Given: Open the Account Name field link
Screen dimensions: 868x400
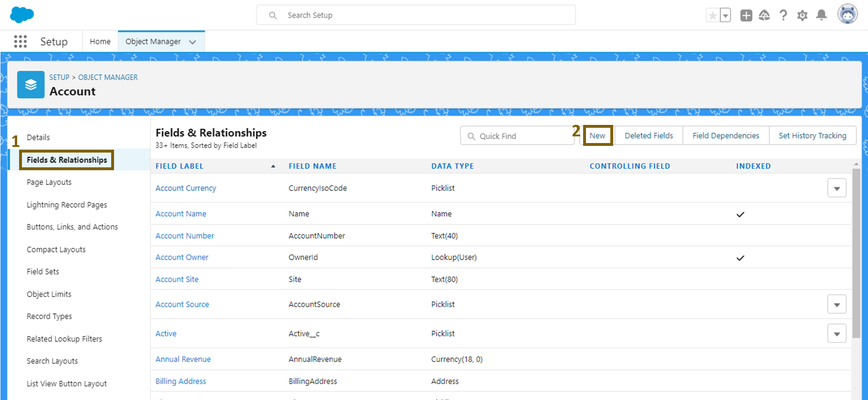Looking at the screenshot, I should 181,214.
